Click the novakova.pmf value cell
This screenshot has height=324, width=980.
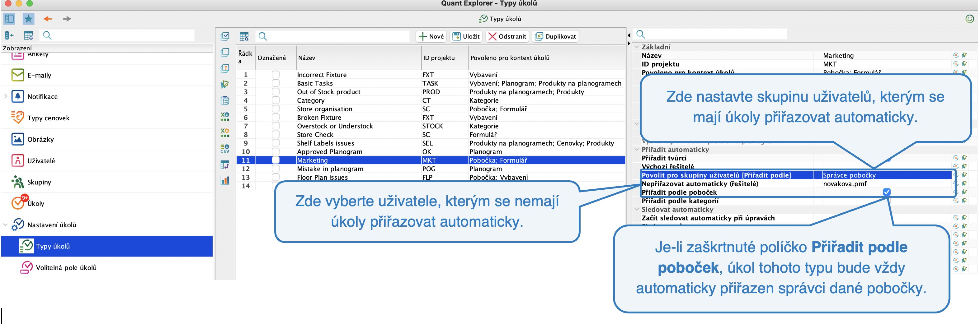pyautogui.click(x=886, y=184)
